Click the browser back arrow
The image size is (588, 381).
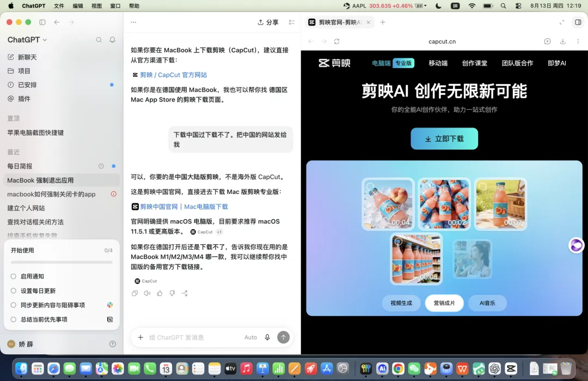pyautogui.click(x=311, y=41)
